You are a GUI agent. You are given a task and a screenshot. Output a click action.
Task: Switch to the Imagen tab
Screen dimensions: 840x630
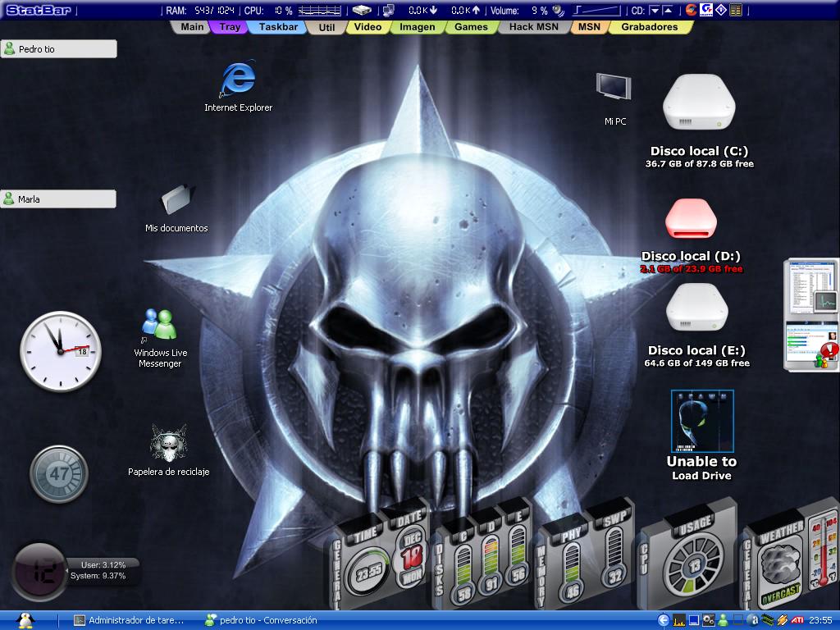point(418,27)
